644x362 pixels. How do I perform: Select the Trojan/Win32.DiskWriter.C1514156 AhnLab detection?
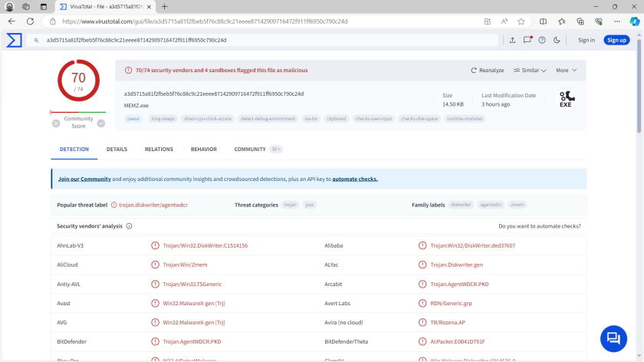click(x=205, y=245)
